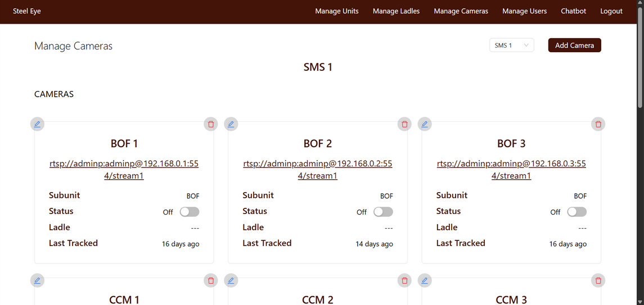Screen dimensions: 644x305
Task: Remove the CCM 1 camera via trash icon
Action: 211,281
